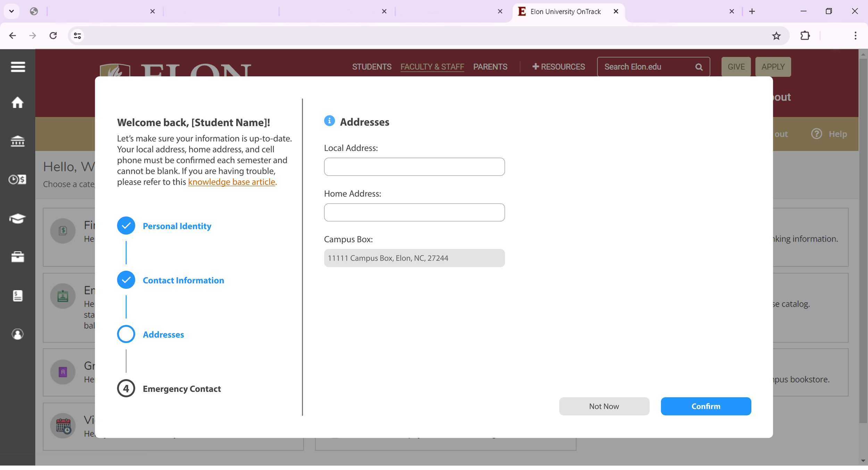Expand the tab search dropdown arrow
The height and width of the screenshot is (470, 868).
click(x=11, y=11)
